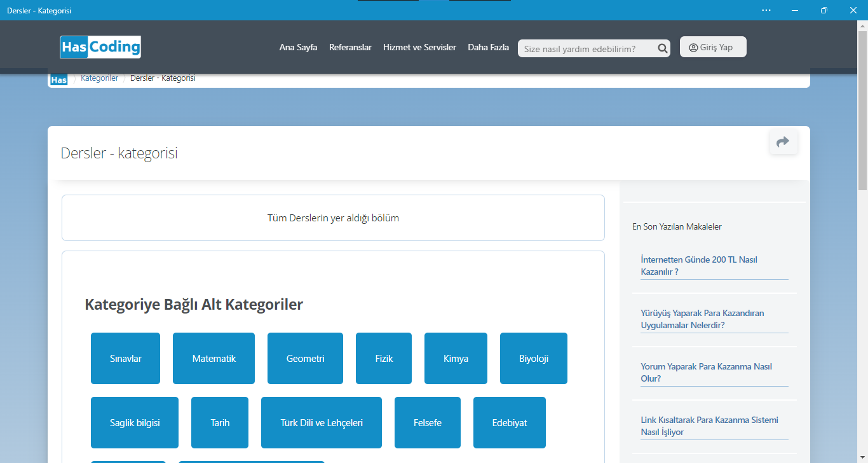868x463 pixels.
Task: Open Türk Dili ve Lehçeleri tile
Action: pyautogui.click(x=322, y=423)
